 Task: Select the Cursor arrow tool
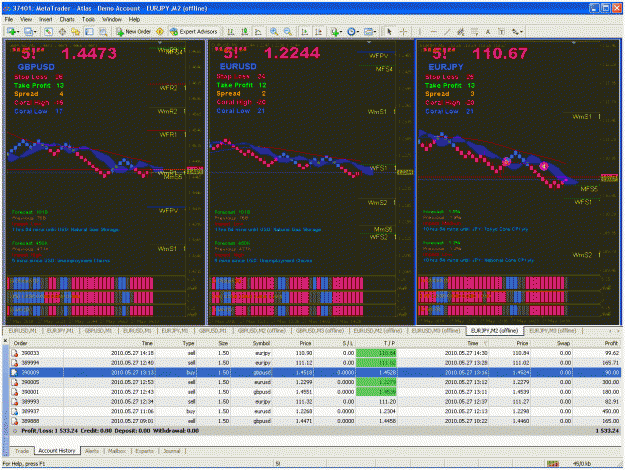pos(389,31)
